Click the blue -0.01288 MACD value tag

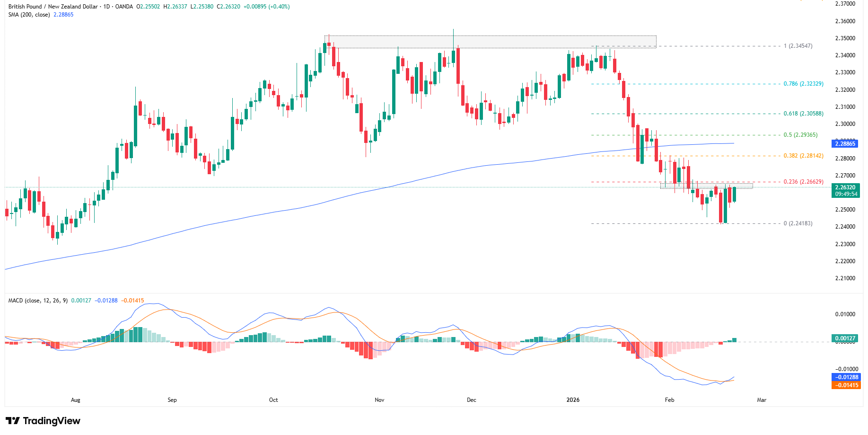pyautogui.click(x=845, y=377)
